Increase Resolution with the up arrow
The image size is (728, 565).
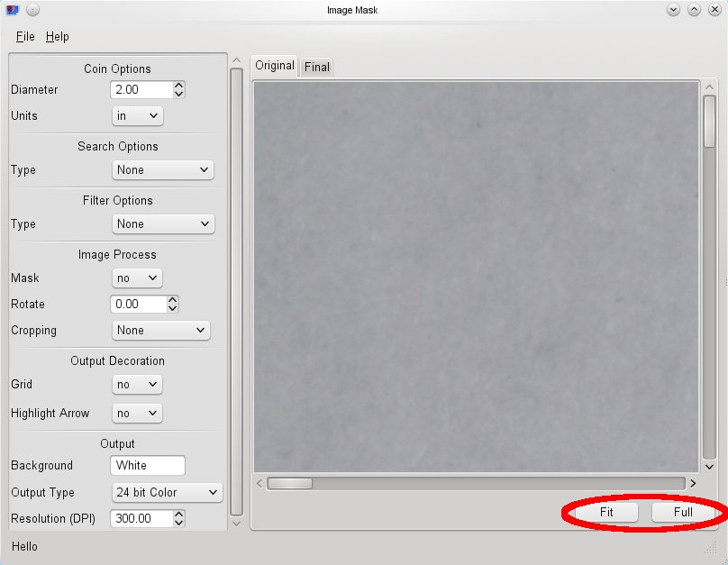click(x=179, y=515)
